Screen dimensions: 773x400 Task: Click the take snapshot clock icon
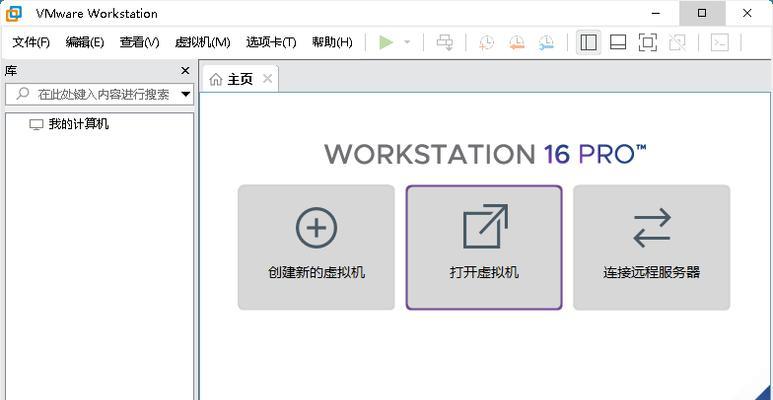487,42
